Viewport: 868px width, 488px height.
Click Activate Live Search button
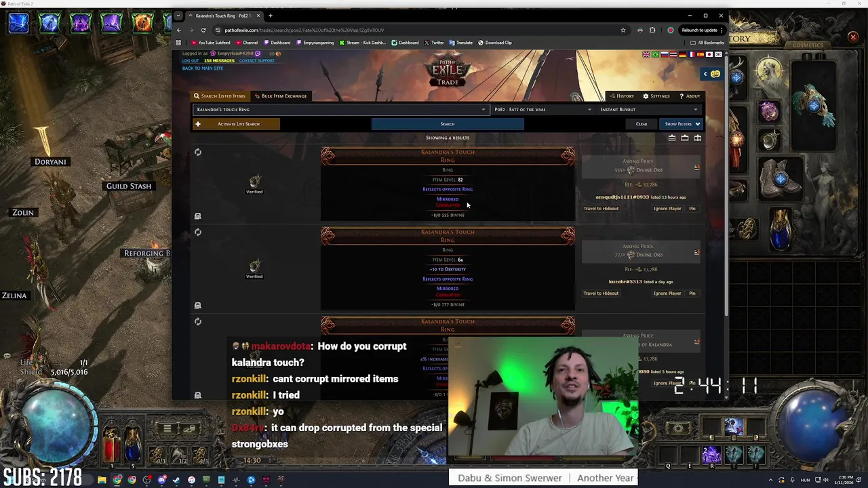[x=236, y=124]
